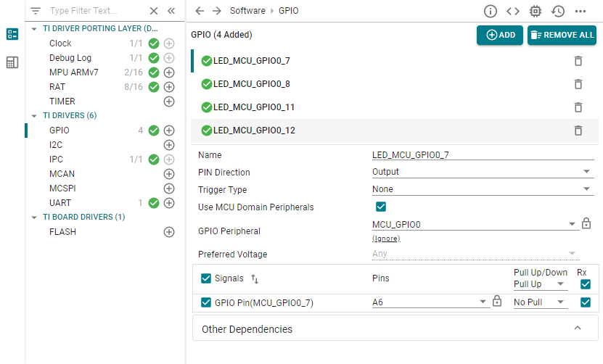603x364 pixels.
Task: Click the REMOVE ALL button
Action: point(562,35)
